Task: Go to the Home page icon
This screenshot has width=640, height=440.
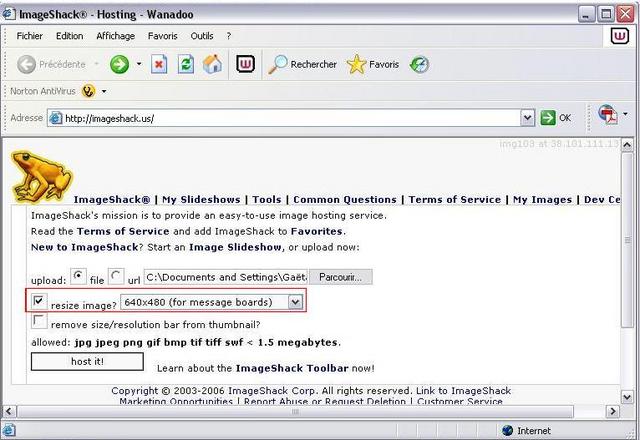Action: pyautogui.click(x=212, y=64)
